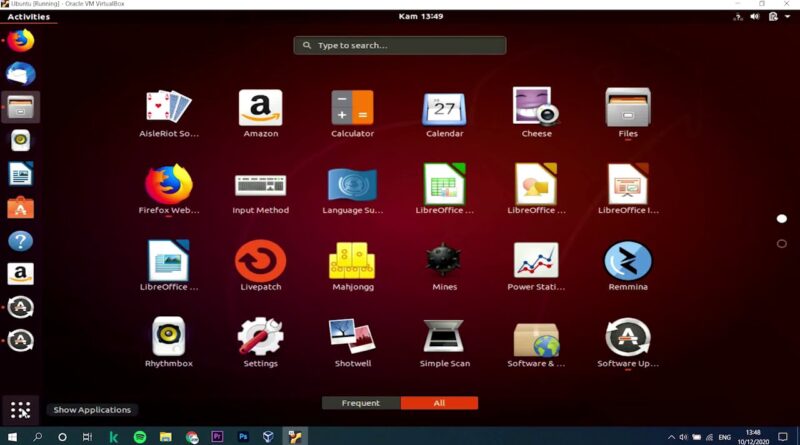Screen dimensions: 800x445
Task: Open Windows taskbar search
Action: pos(37,437)
